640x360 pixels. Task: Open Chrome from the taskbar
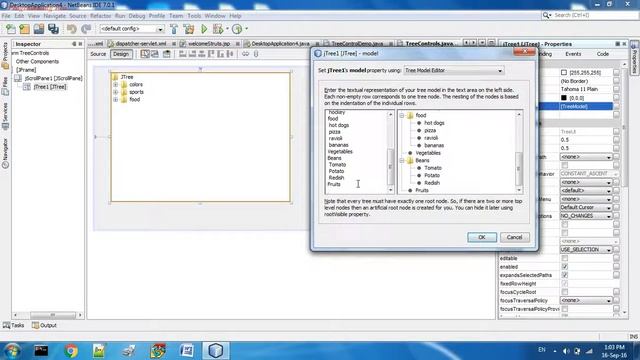coord(71,351)
